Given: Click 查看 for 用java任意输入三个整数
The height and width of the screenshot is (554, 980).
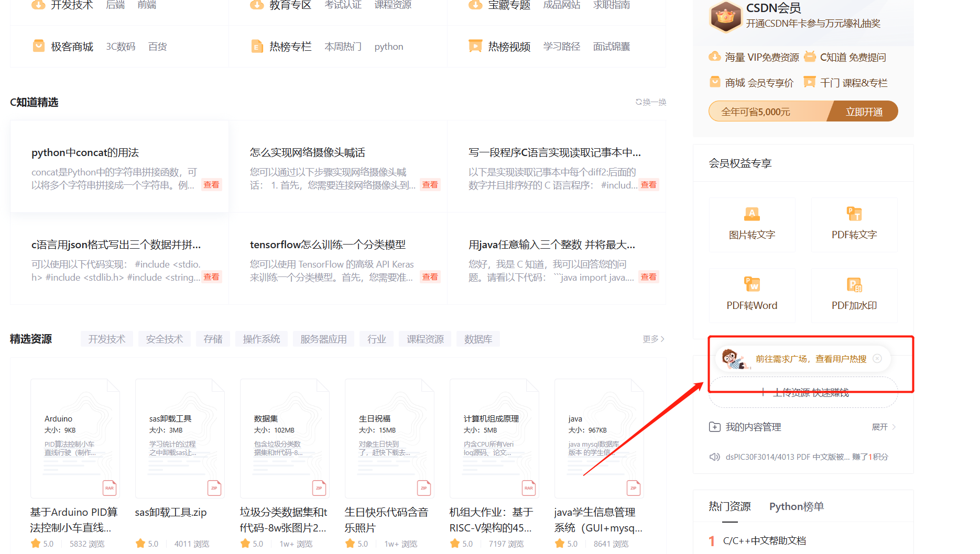Looking at the screenshot, I should [649, 277].
